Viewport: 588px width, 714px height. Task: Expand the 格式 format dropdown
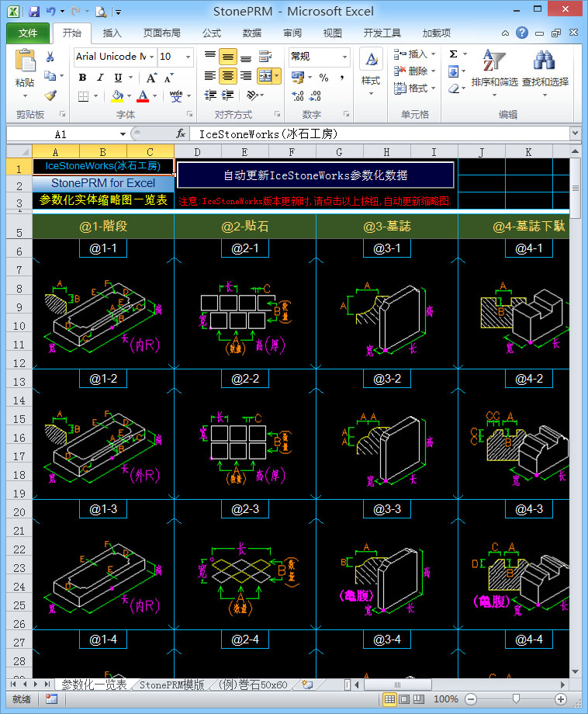tap(434, 88)
